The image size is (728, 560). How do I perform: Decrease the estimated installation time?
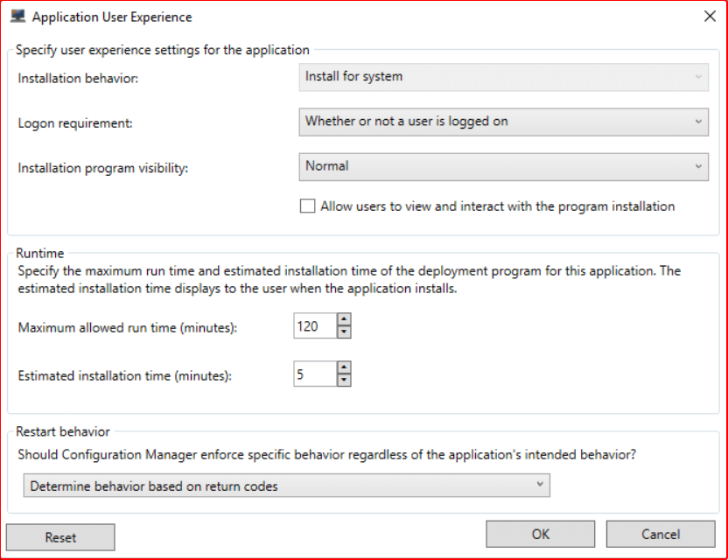344,381
